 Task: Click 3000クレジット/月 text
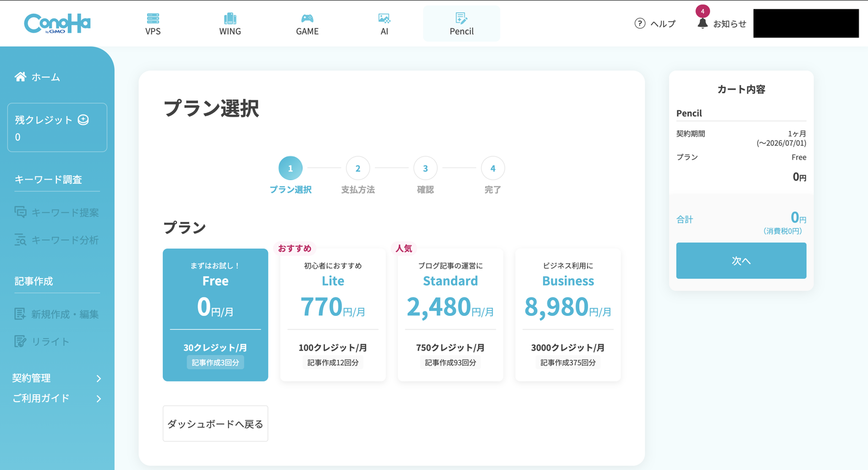pyautogui.click(x=568, y=347)
